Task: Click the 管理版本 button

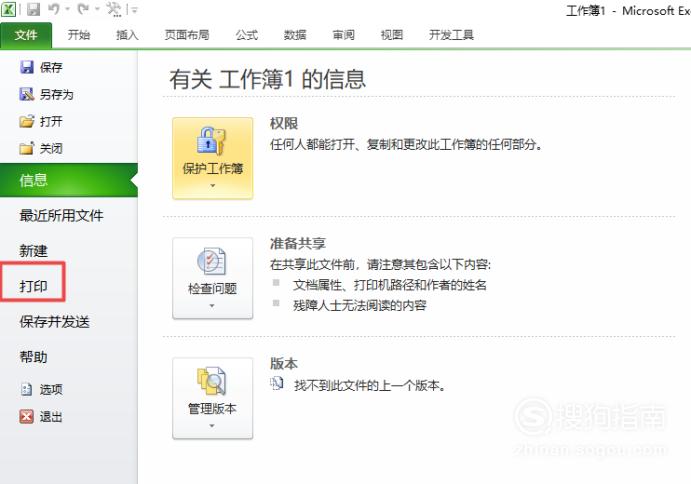Action: click(x=213, y=398)
